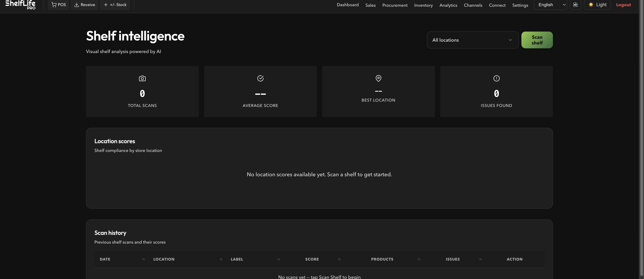Viewport: 644px width, 279px height.
Task: Toggle the muted speaker sound button
Action: pyautogui.click(x=576, y=5)
